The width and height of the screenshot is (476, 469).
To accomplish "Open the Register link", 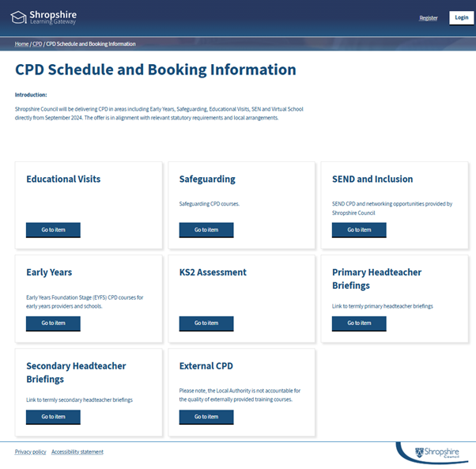I will pos(429,18).
